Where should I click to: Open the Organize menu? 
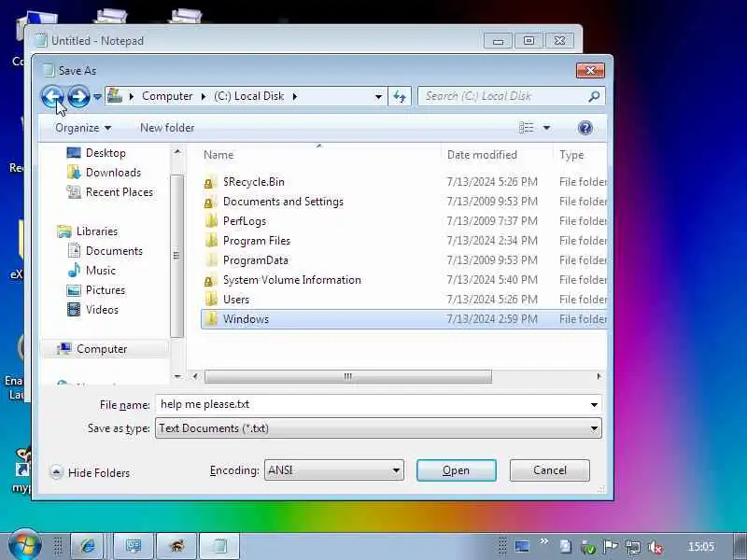tap(83, 128)
